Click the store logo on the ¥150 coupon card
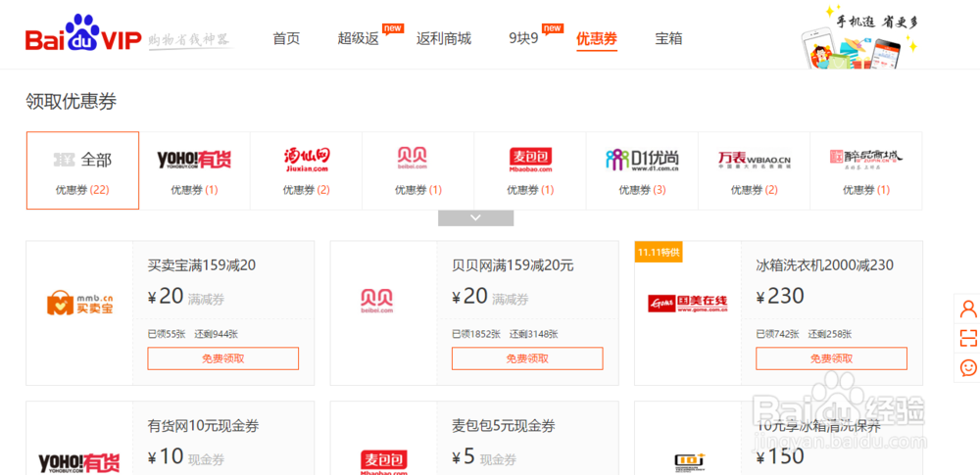Screen dimensions: 980x475 pyautogui.click(x=690, y=461)
